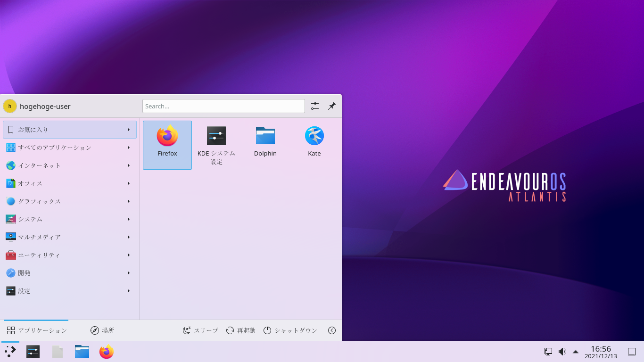Image resolution: width=644 pixels, height=362 pixels.
Task: Select システム category
Action: pyautogui.click(x=70, y=219)
